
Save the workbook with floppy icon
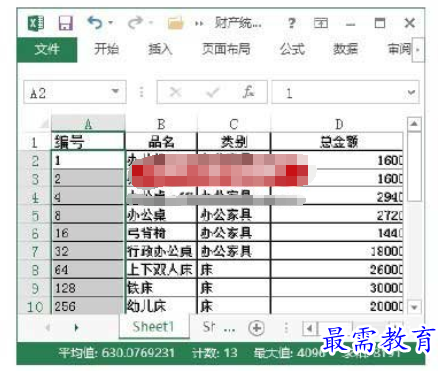(65, 23)
